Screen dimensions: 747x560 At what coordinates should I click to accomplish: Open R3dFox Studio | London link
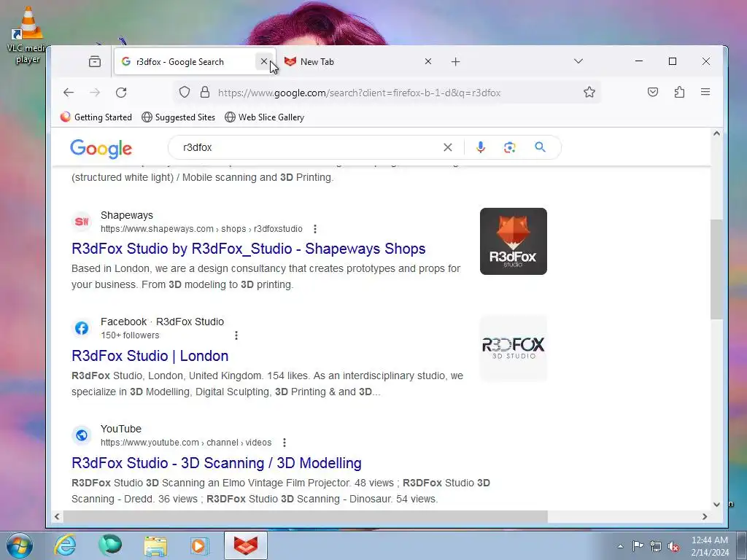click(x=150, y=356)
